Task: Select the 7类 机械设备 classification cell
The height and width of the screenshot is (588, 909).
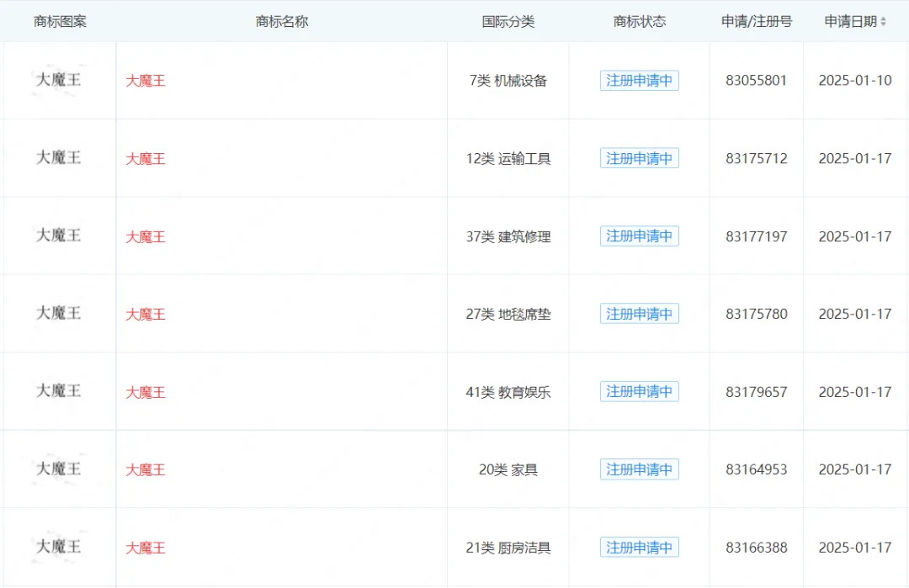Action: (x=508, y=81)
